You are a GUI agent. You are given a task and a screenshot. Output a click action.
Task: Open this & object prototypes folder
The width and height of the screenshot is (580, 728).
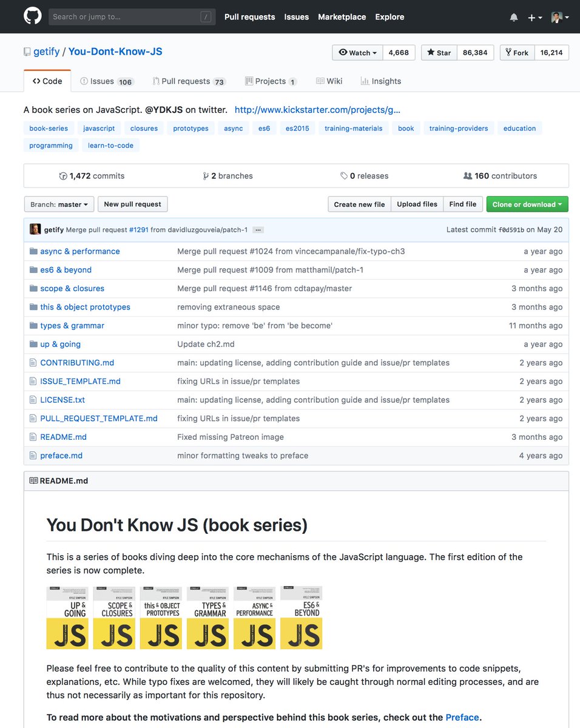click(85, 307)
